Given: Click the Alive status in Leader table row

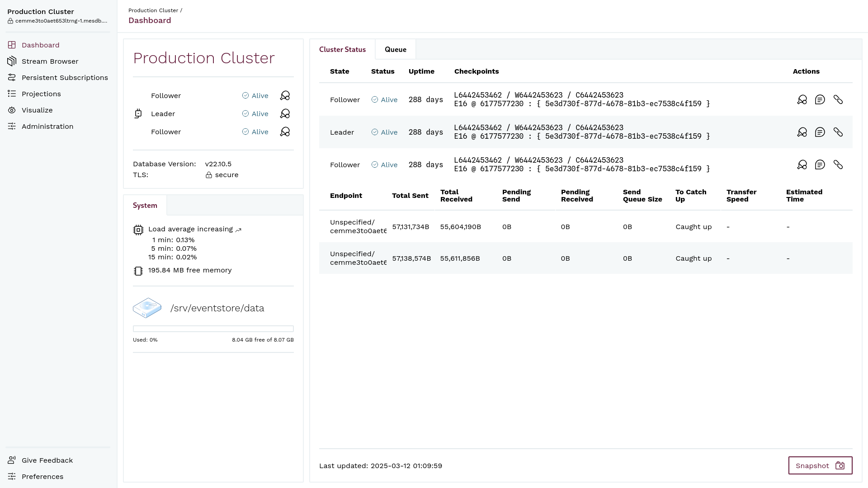Looking at the screenshot, I should (384, 132).
